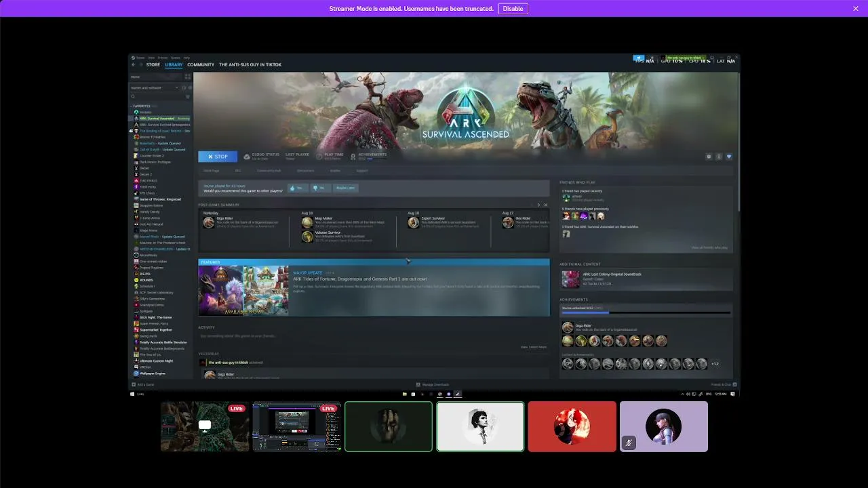The width and height of the screenshot is (868, 488).
Task: Open advanced library filter options
Action: [188, 96]
